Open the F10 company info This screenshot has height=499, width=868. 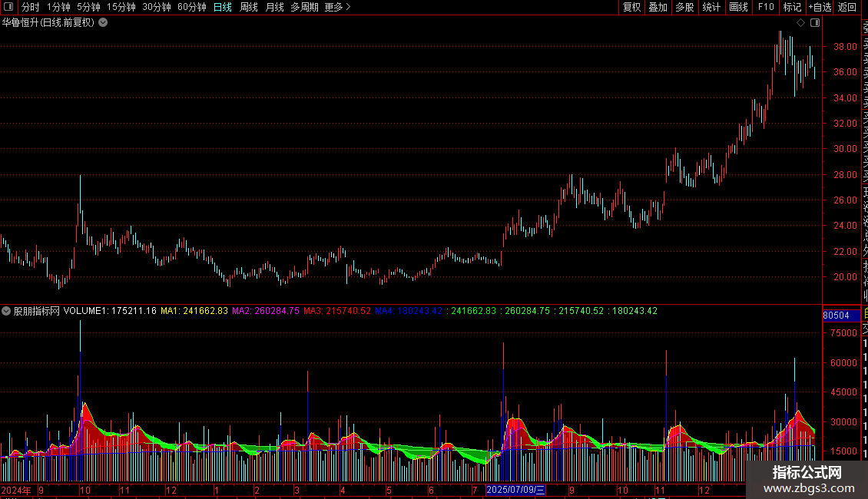pyautogui.click(x=766, y=7)
